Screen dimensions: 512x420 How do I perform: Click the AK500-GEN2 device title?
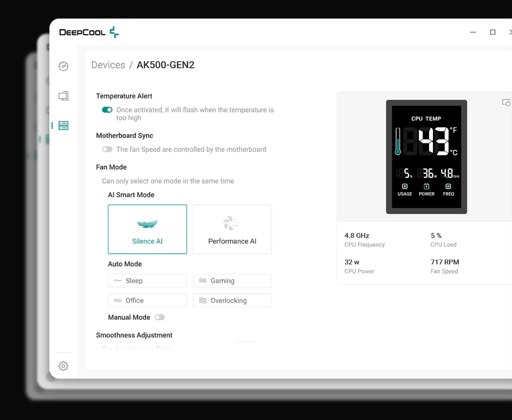point(165,65)
